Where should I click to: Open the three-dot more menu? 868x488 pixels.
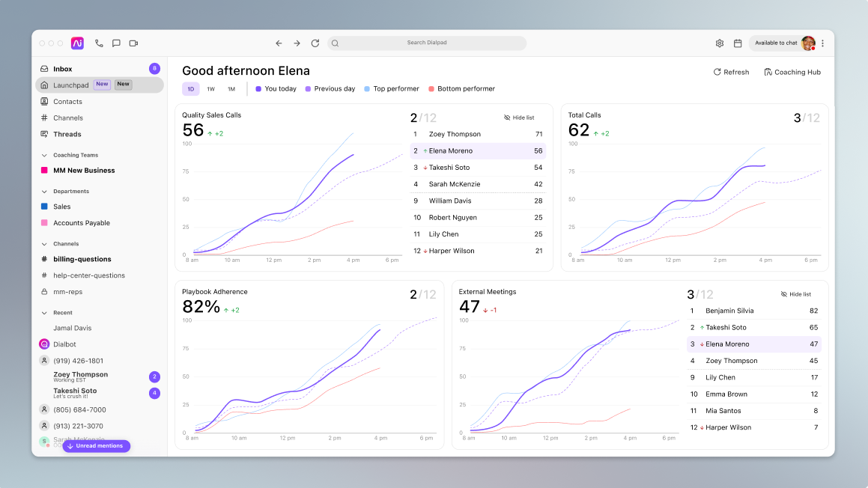tap(823, 43)
